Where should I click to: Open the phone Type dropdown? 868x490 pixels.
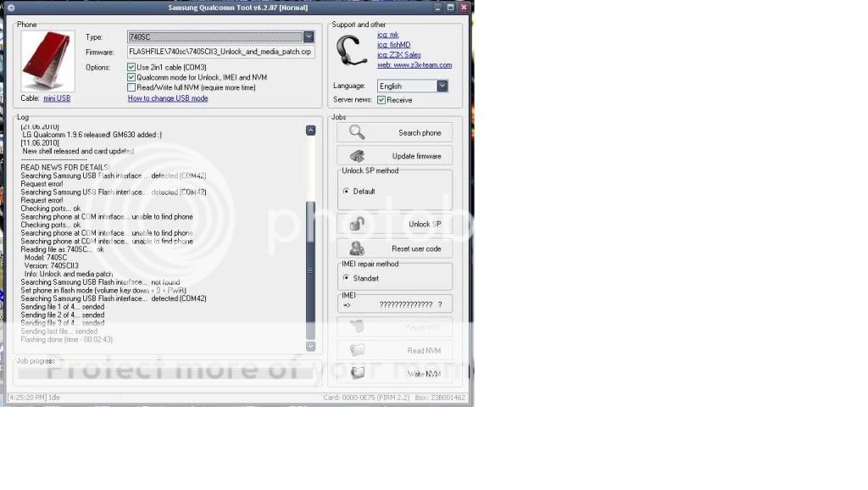pyautogui.click(x=309, y=37)
